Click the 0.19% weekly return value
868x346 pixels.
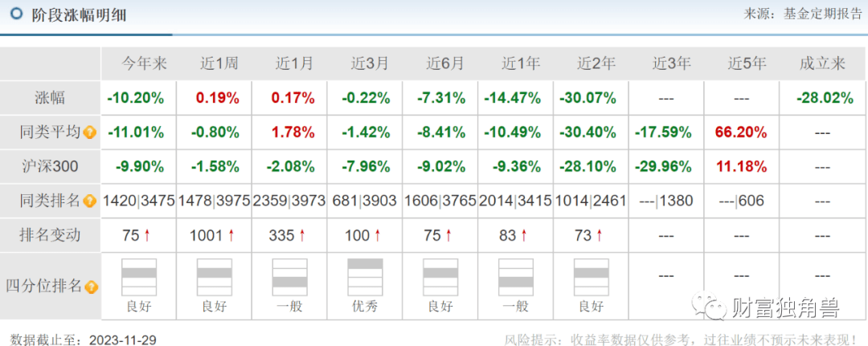point(217,99)
